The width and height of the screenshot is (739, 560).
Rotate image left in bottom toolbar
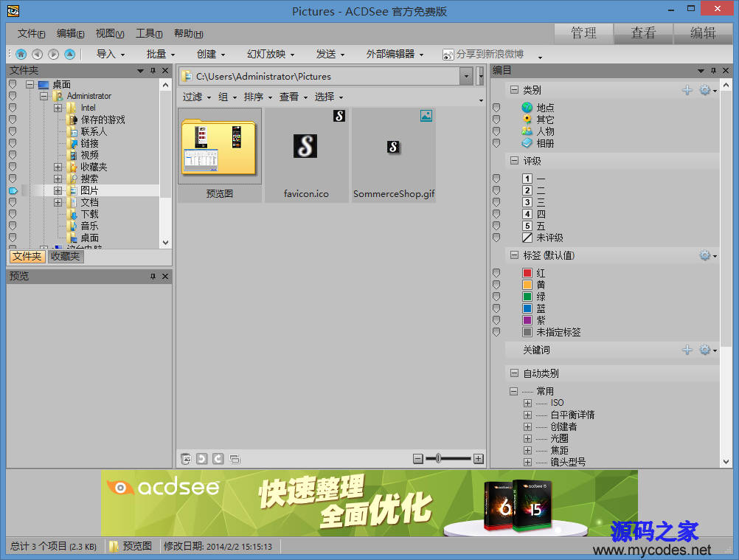pos(202,459)
